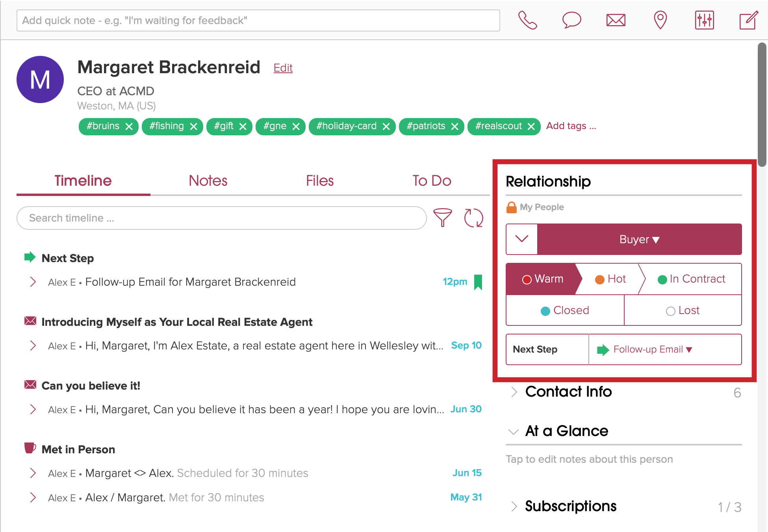Open the Buyer type dropdown

click(x=639, y=239)
